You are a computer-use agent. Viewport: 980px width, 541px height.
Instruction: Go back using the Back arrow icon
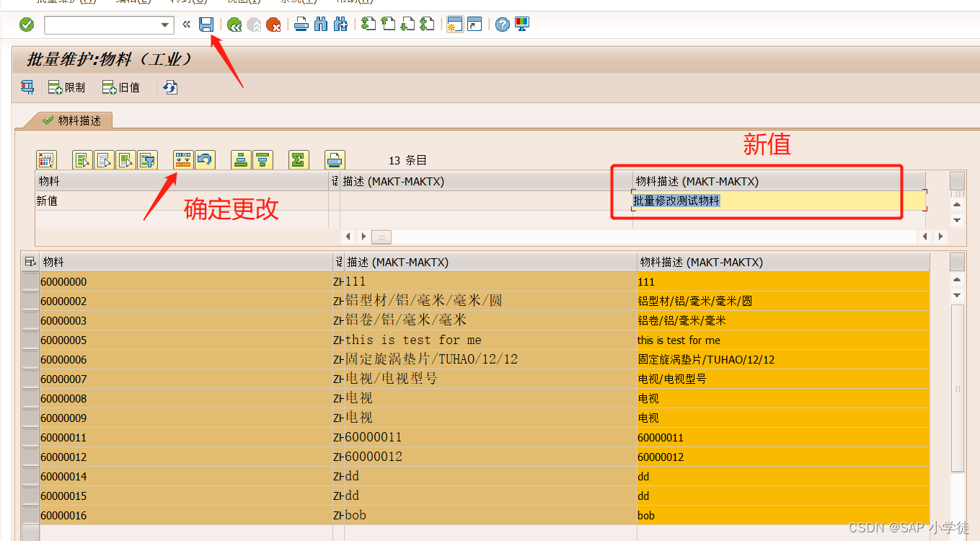234,24
